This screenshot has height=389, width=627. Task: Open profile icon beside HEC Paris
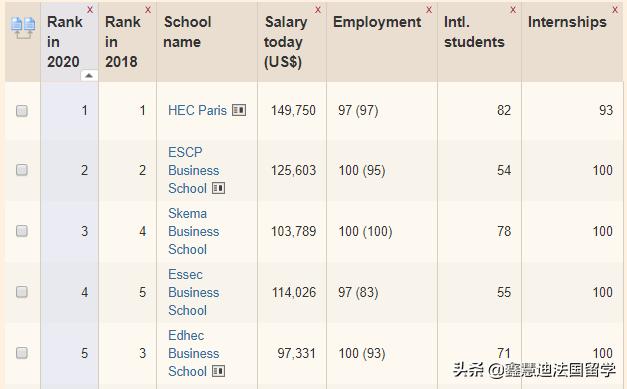pos(239,110)
